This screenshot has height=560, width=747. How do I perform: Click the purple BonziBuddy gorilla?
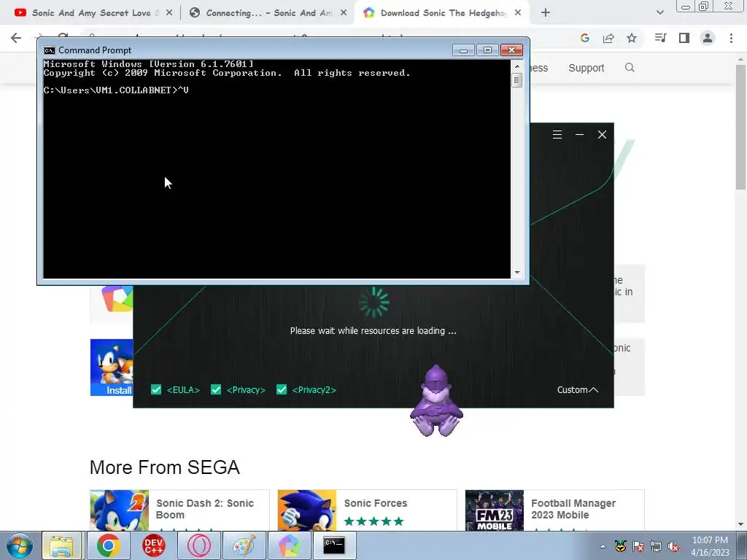click(436, 401)
